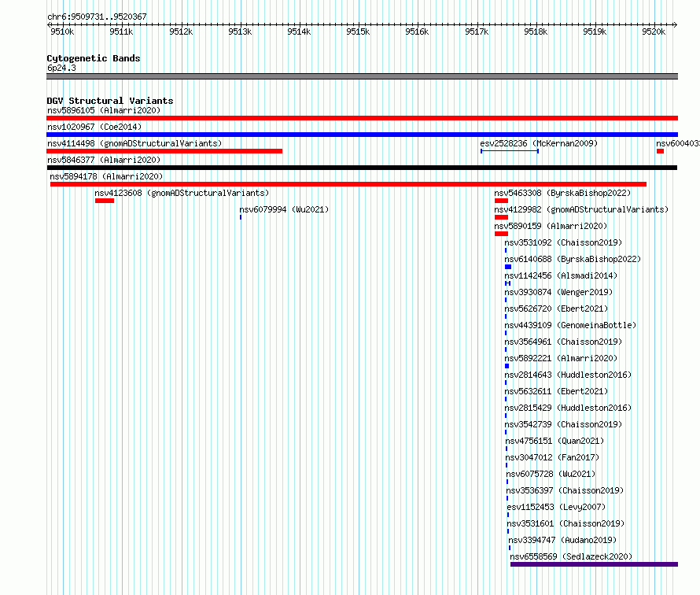This screenshot has width=700, height=595.
Task: Open the nsv5894178 (Almarri2020) label
Action: coord(106,176)
